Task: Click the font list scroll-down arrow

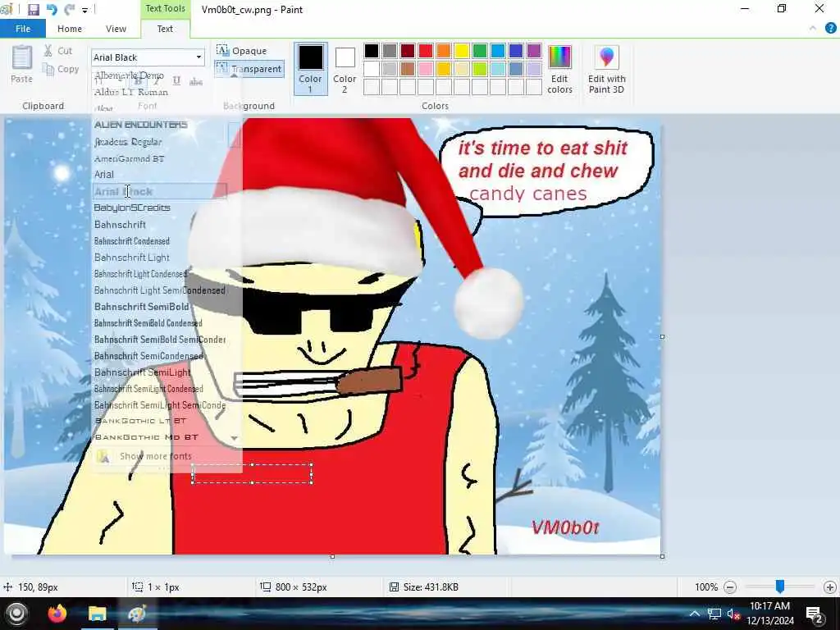Action: (x=234, y=438)
